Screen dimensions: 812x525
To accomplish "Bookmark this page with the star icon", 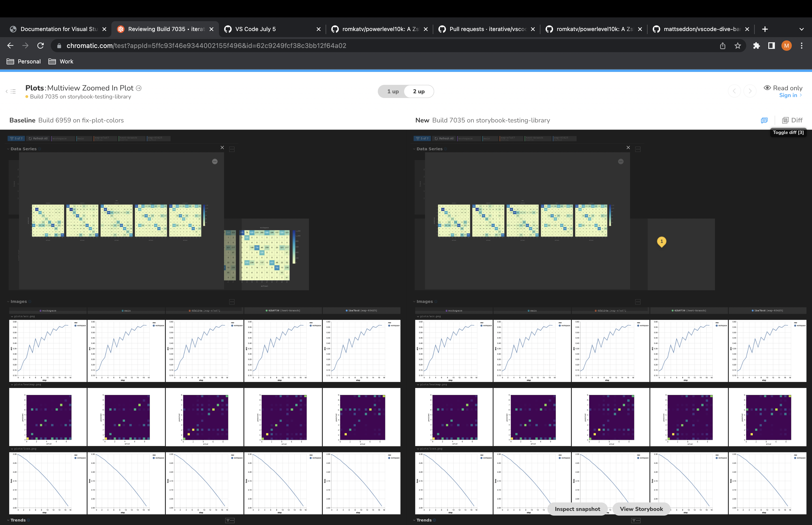I will coord(737,46).
